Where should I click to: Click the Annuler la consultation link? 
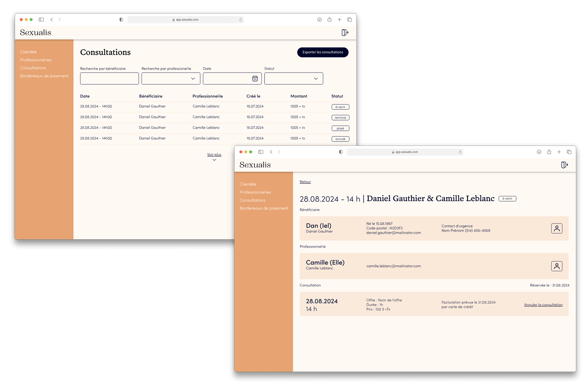(543, 305)
